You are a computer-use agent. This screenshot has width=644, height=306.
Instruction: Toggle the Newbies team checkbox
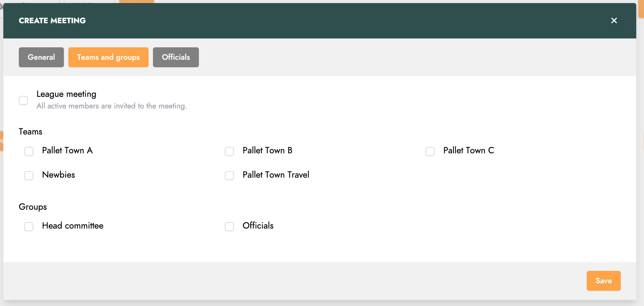click(x=29, y=175)
